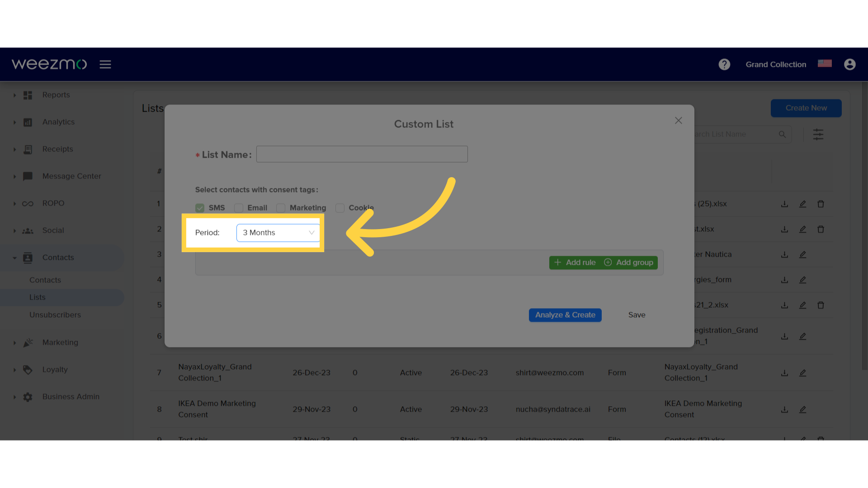The image size is (868, 488).
Task: Click the Social people icon
Action: tap(28, 230)
